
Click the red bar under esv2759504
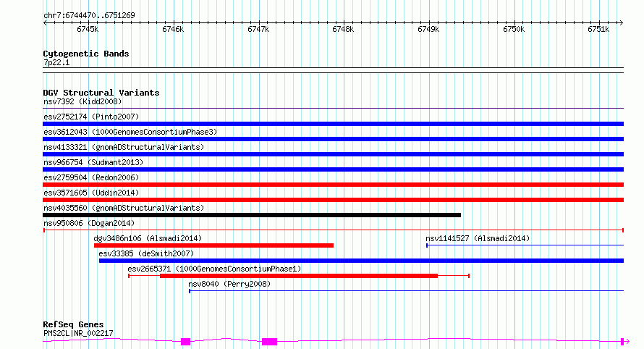point(333,185)
